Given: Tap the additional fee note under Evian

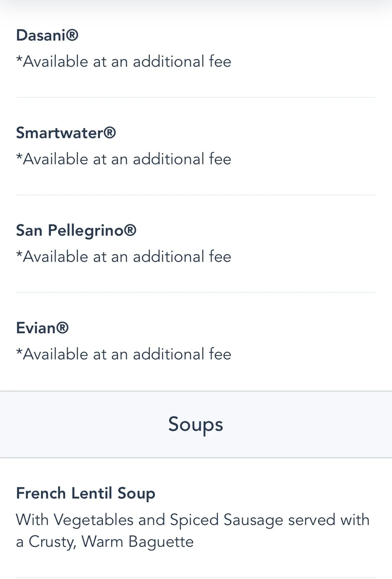Looking at the screenshot, I should point(123,354).
